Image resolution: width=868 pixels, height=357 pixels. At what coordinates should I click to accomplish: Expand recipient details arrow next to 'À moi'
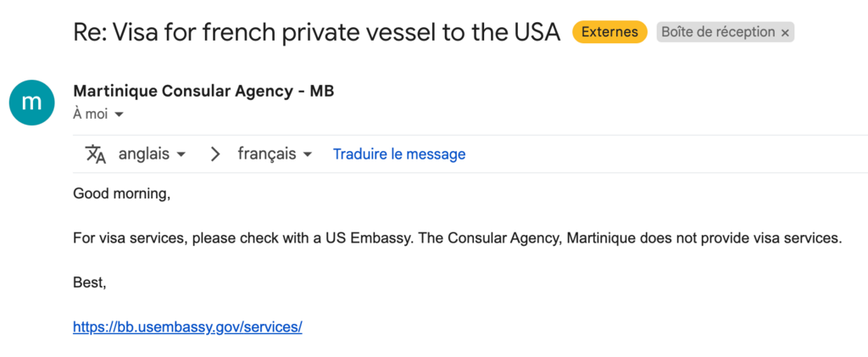[119, 115]
